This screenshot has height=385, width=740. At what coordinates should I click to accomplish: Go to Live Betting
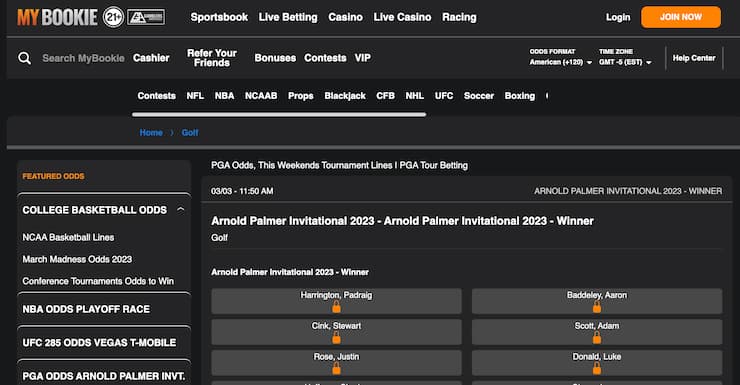[x=288, y=17]
